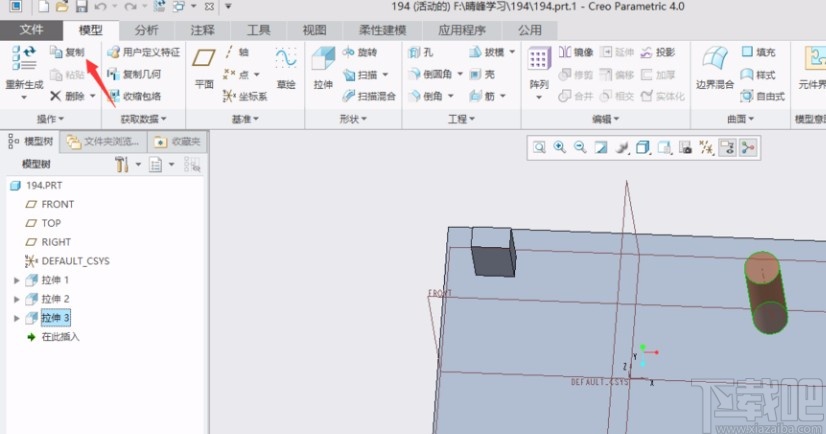Select the 镜像 (Mirror) tool
826x434 pixels.
click(576, 52)
